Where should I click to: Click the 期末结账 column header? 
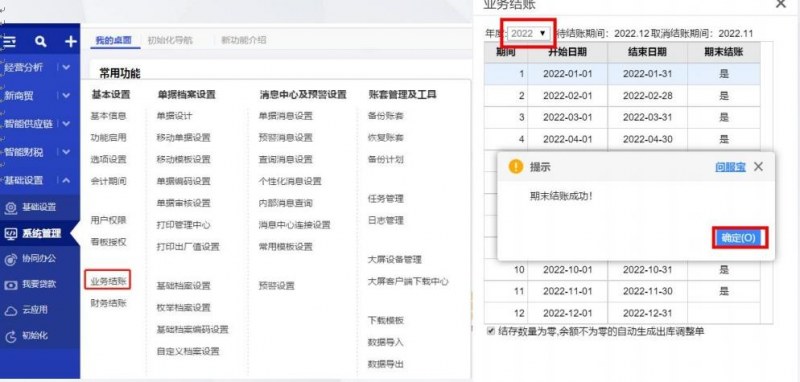723,52
